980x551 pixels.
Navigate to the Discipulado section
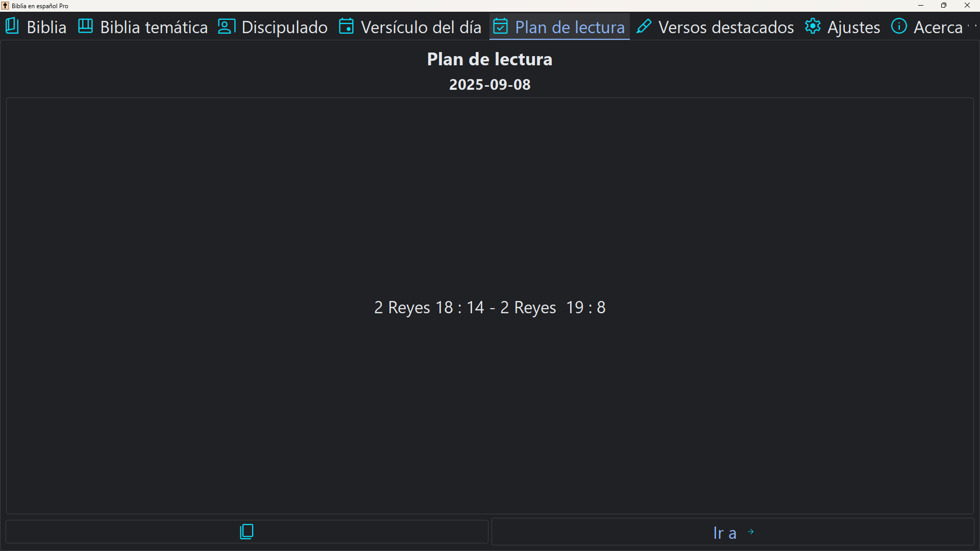(284, 27)
